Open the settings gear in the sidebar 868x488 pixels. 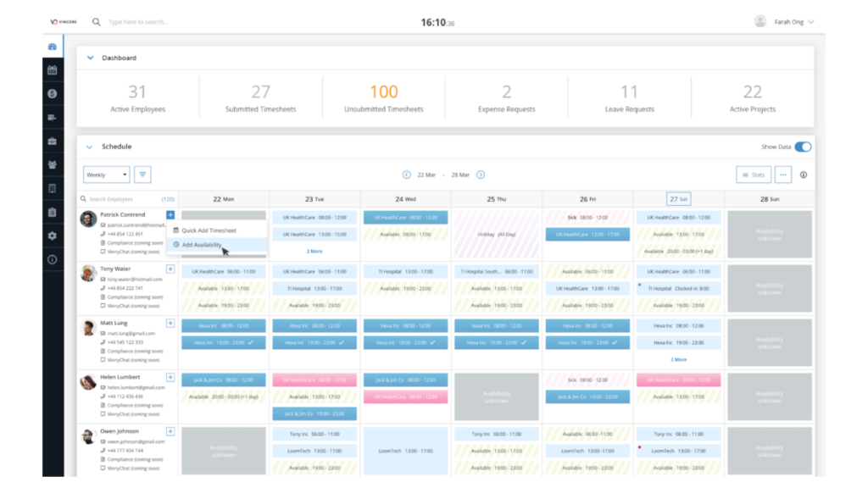coord(53,236)
